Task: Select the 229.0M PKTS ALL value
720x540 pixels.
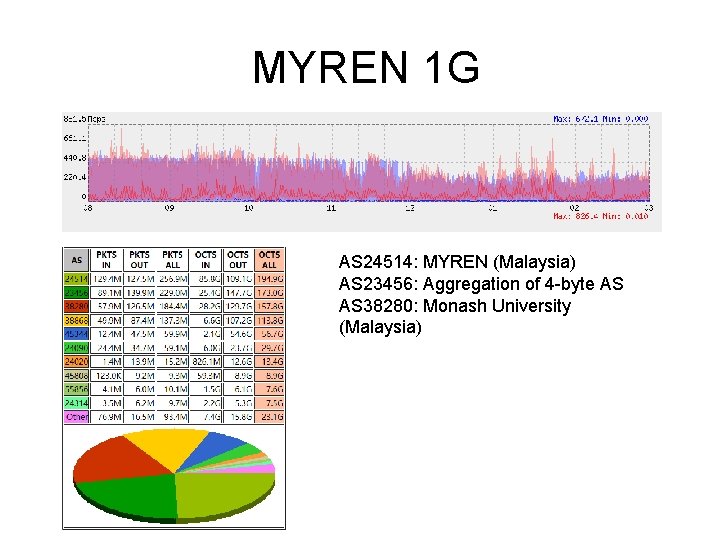Action: pyautogui.click(x=173, y=292)
